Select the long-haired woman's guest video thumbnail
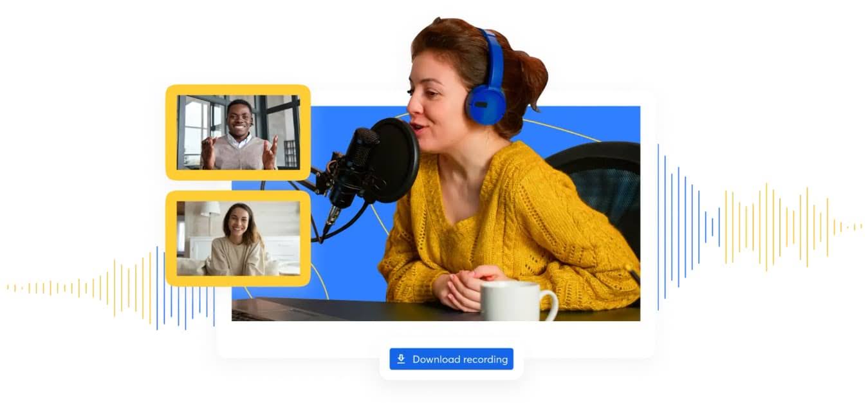The height and width of the screenshot is (403, 868). [x=238, y=239]
